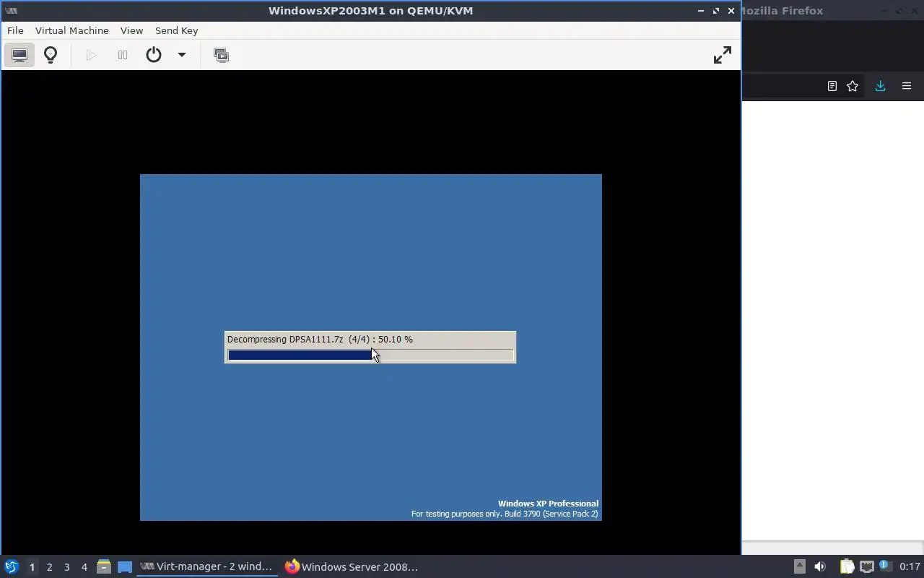The height and width of the screenshot is (578, 924).
Task: Toggle reader view in Firefox
Action: point(832,86)
